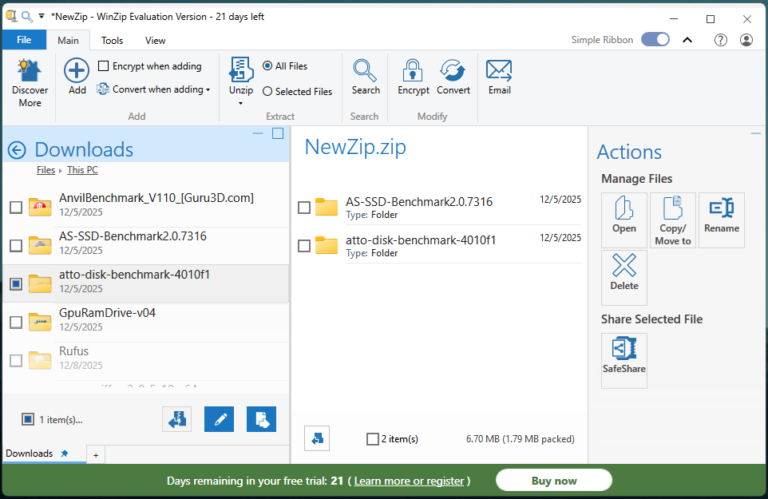Open the File menu
This screenshot has height=499, width=768.
click(24, 40)
